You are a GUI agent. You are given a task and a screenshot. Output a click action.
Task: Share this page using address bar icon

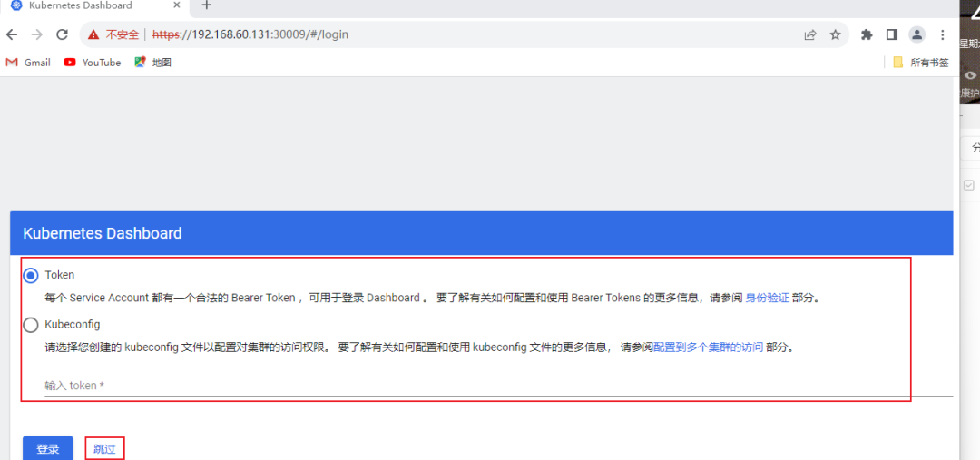tap(810, 35)
